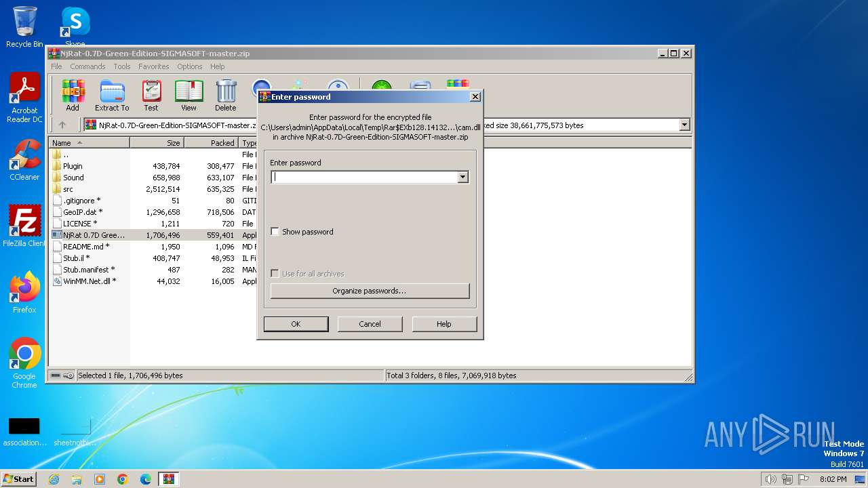Image resolution: width=868 pixels, height=488 pixels.
Task: Open the Commands menu
Action: coord(87,66)
